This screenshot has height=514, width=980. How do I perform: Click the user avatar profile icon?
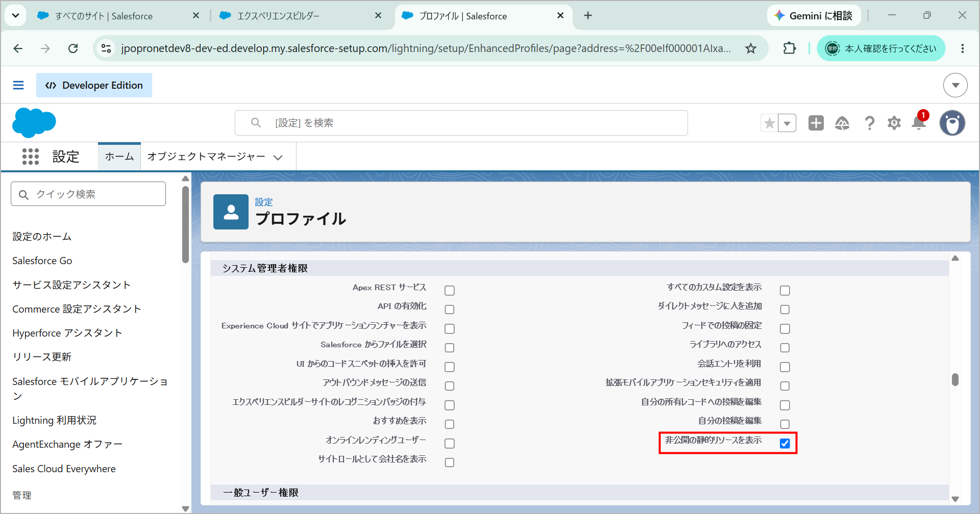952,123
